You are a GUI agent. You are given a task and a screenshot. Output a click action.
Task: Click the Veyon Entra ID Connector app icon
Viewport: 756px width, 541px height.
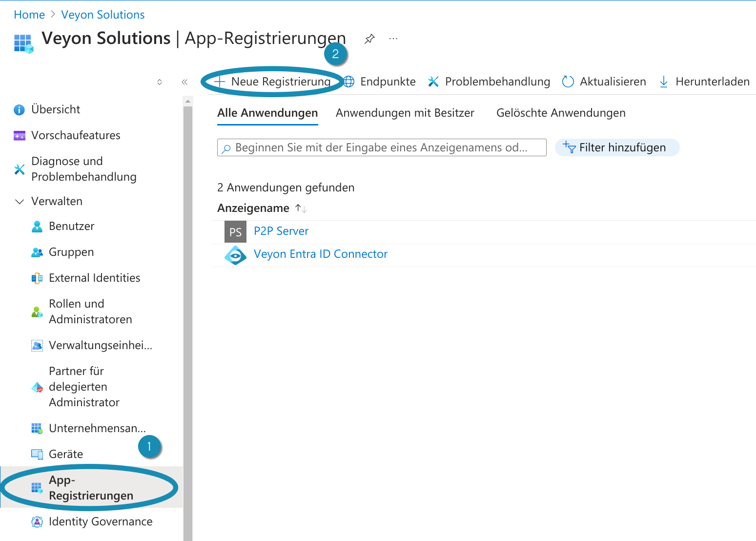pyautogui.click(x=235, y=255)
